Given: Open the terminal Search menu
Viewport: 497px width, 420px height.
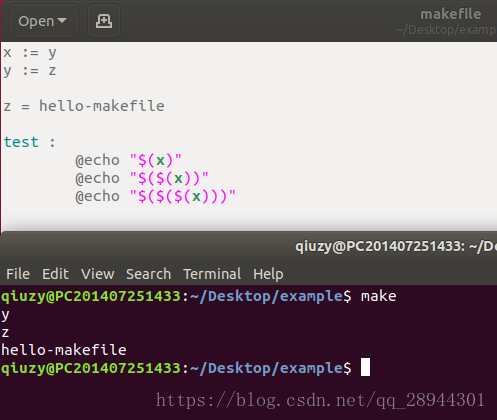Looking at the screenshot, I should pyautogui.click(x=148, y=274).
